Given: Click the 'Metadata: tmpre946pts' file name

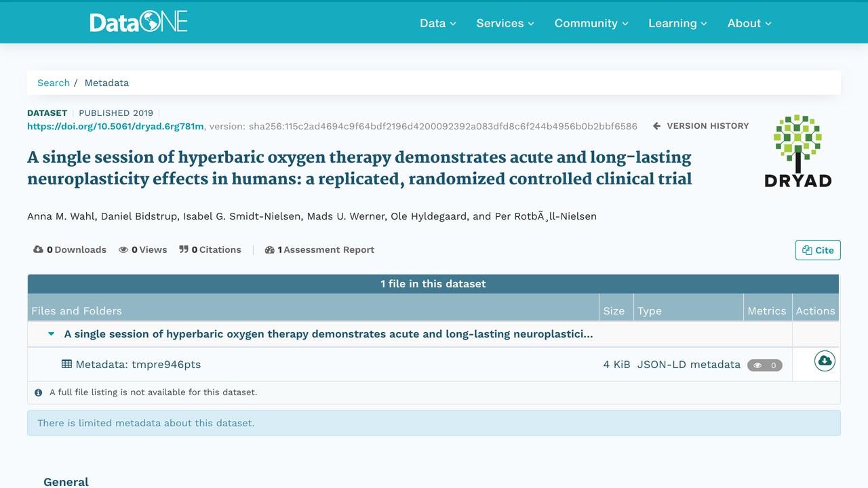Looking at the screenshot, I should (138, 364).
